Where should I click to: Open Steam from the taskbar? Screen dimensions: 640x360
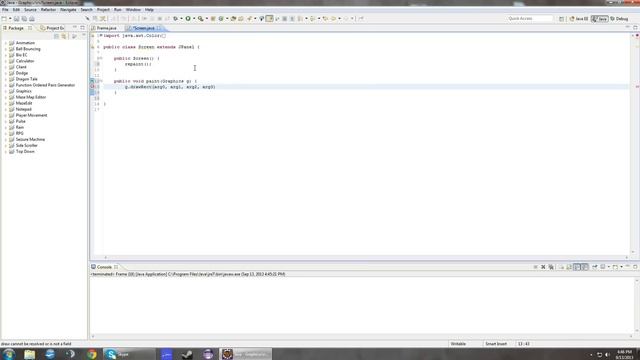point(187,354)
